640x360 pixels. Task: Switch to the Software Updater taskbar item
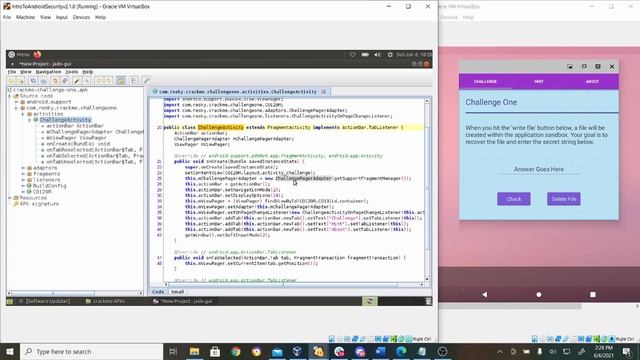point(44,301)
